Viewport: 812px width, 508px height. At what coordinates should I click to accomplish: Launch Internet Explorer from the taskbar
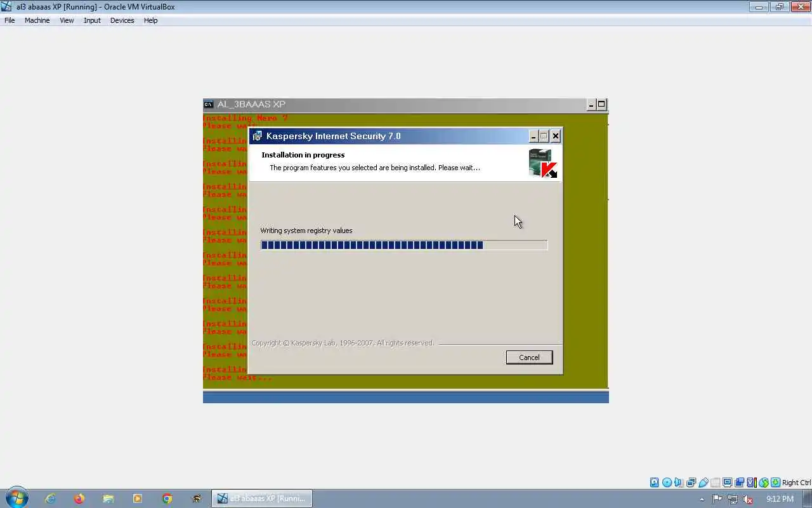50,498
